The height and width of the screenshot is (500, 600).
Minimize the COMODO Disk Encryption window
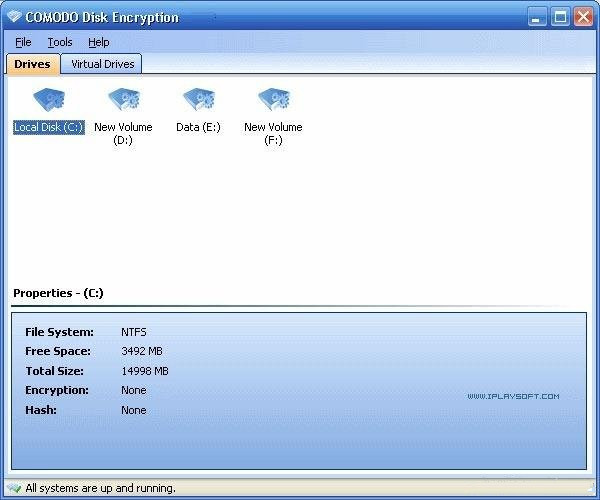click(x=537, y=17)
